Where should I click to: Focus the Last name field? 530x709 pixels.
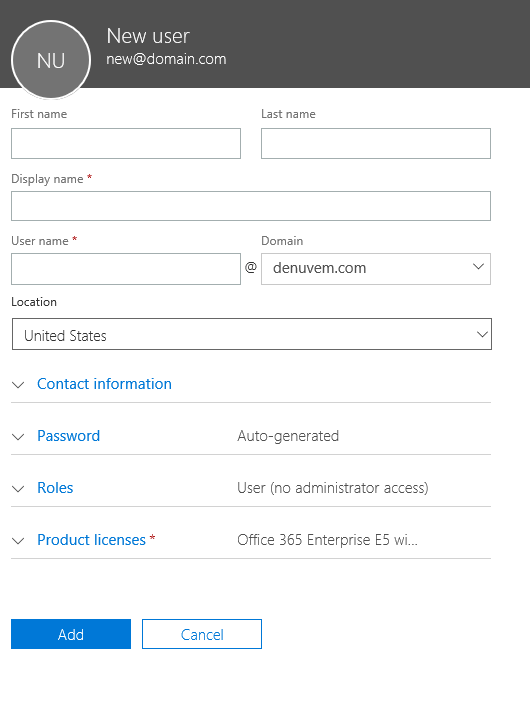point(376,143)
